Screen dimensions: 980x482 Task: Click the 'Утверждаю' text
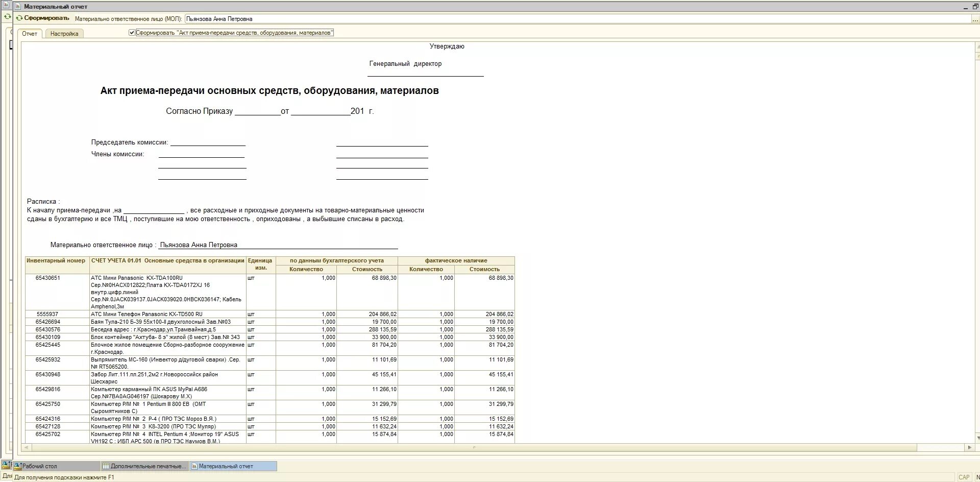[447, 46]
